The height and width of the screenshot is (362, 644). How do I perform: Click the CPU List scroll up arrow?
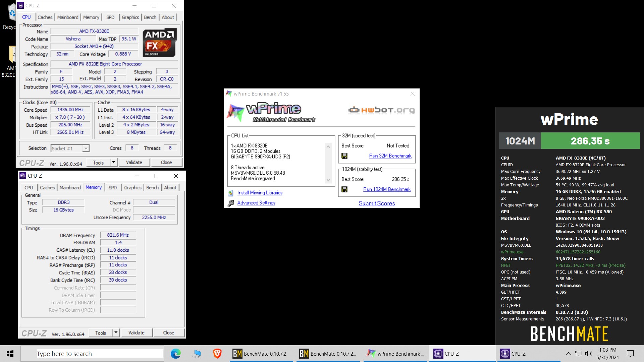[x=328, y=146]
